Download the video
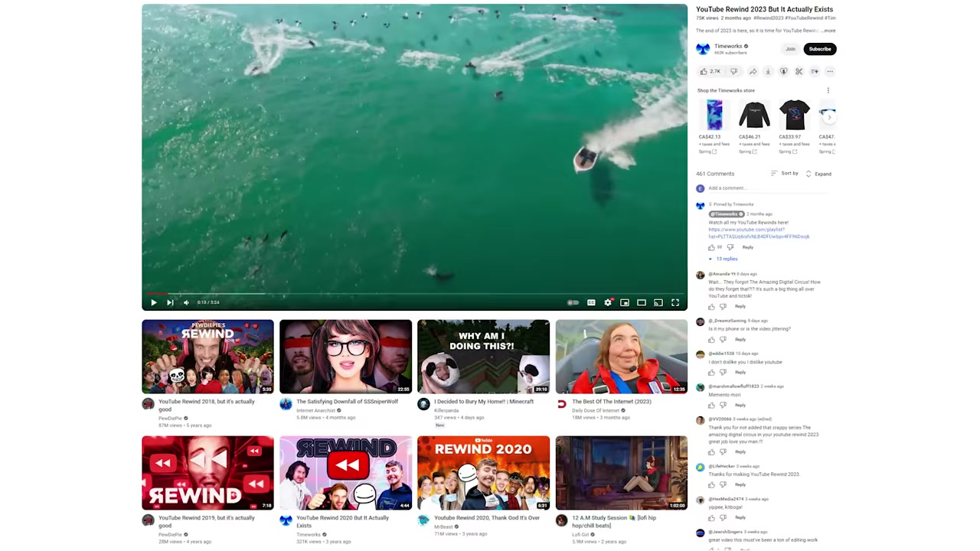980x551 pixels. tap(768, 71)
